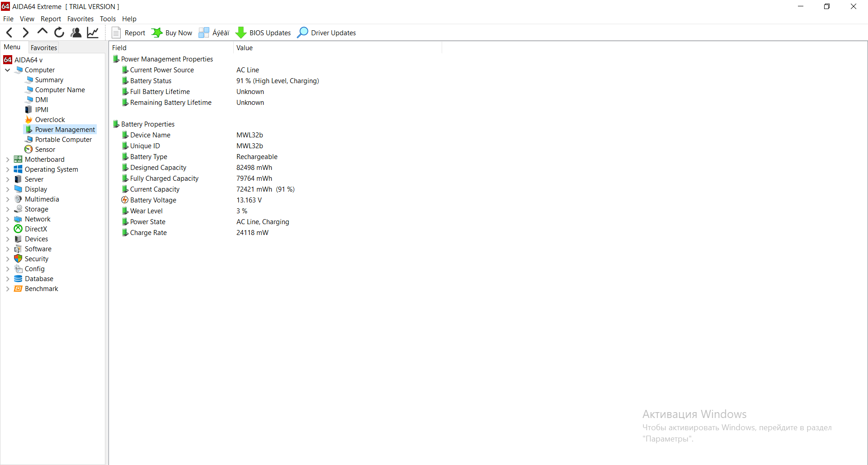Click the Database tree icon

(18, 279)
